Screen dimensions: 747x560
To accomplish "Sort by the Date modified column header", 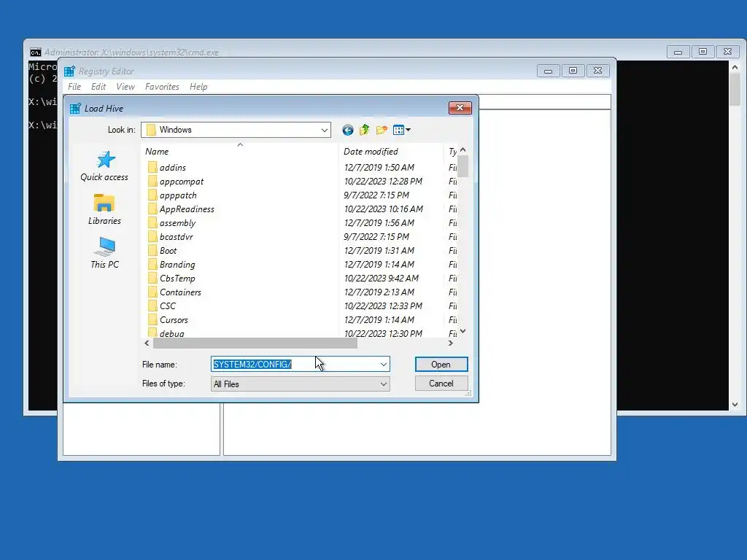I will pyautogui.click(x=392, y=152).
